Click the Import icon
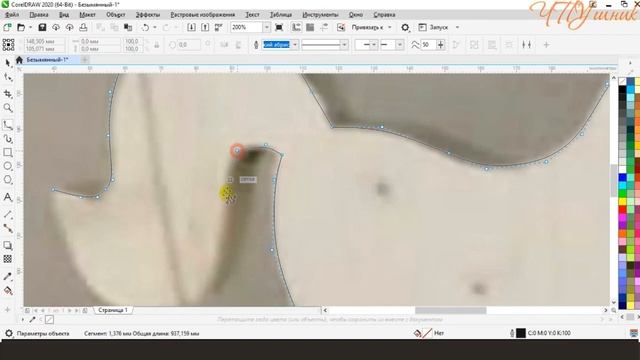 191,27
